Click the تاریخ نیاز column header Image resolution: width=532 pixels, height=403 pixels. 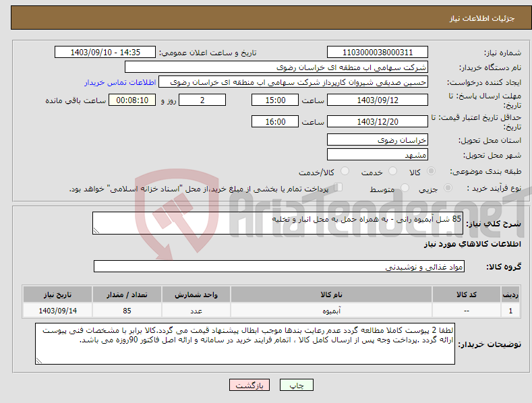(x=58, y=294)
